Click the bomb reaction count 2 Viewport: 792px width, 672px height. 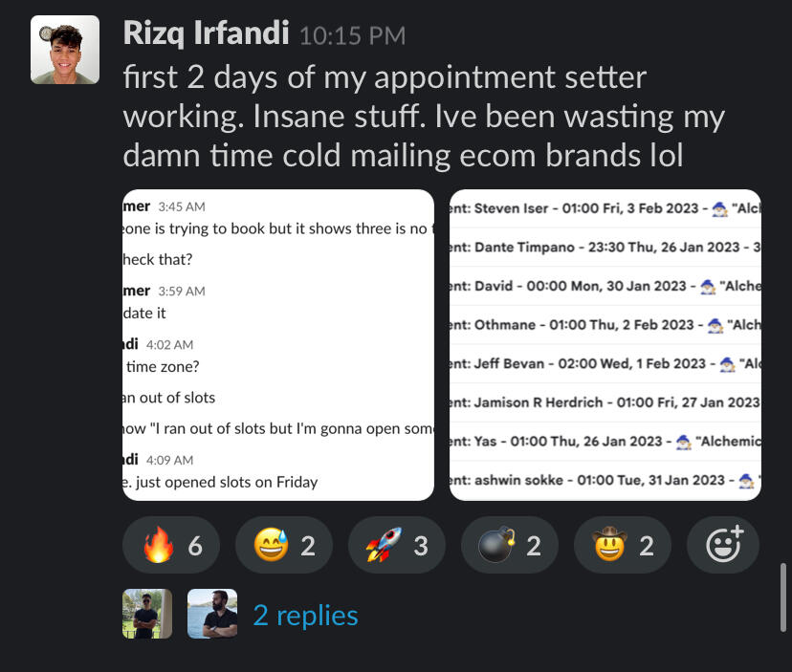point(534,546)
